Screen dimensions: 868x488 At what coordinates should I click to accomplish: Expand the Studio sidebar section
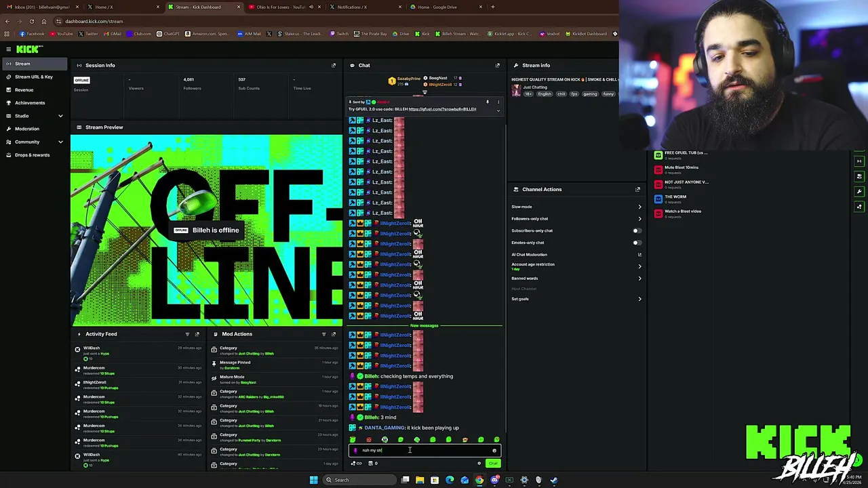coord(60,116)
